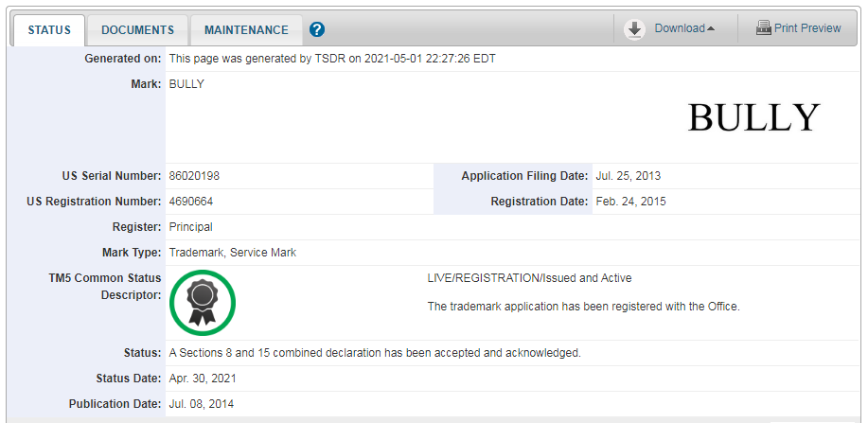Click the printer icon for Print Preview
This screenshot has height=423, width=868.
coord(763,28)
